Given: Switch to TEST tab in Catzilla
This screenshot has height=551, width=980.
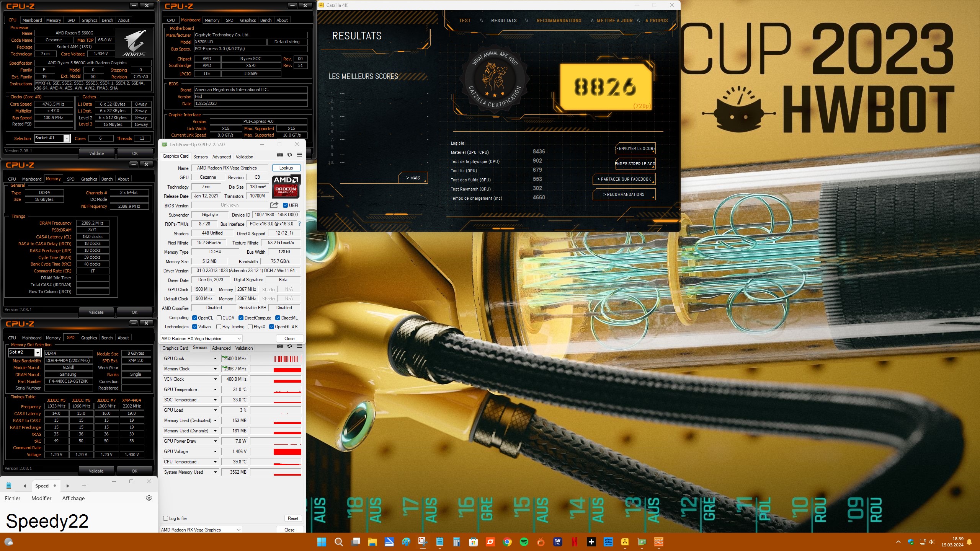Looking at the screenshot, I should coord(465,21).
